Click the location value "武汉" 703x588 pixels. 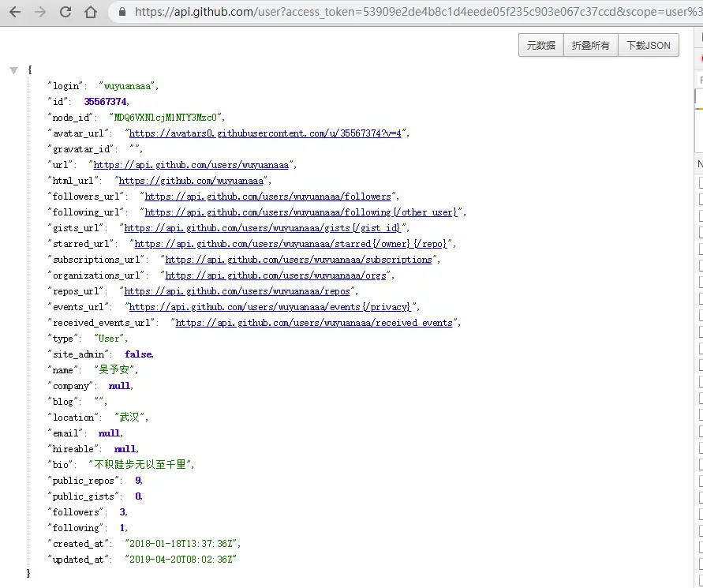(129, 418)
